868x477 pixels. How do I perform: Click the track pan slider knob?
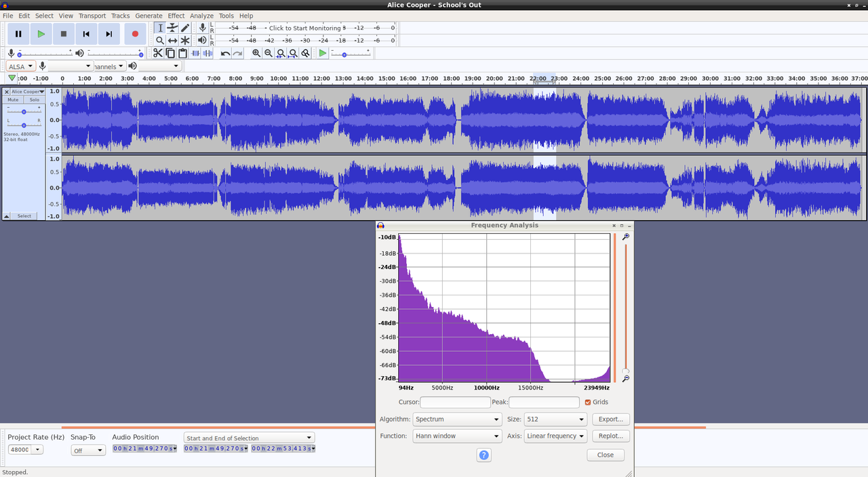tap(24, 125)
